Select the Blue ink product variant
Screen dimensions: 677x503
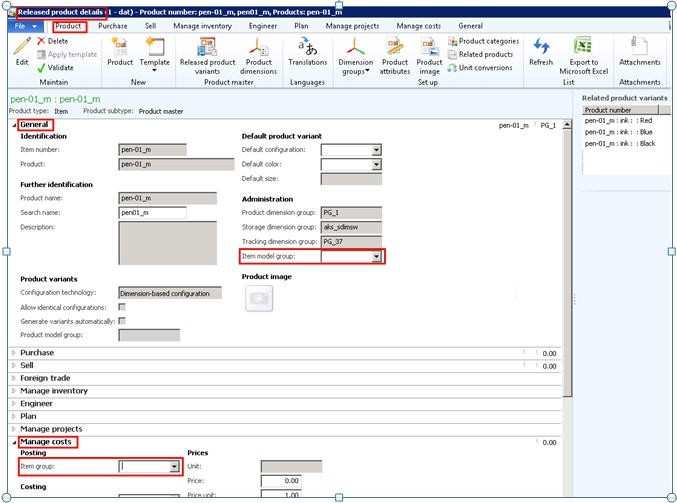618,132
